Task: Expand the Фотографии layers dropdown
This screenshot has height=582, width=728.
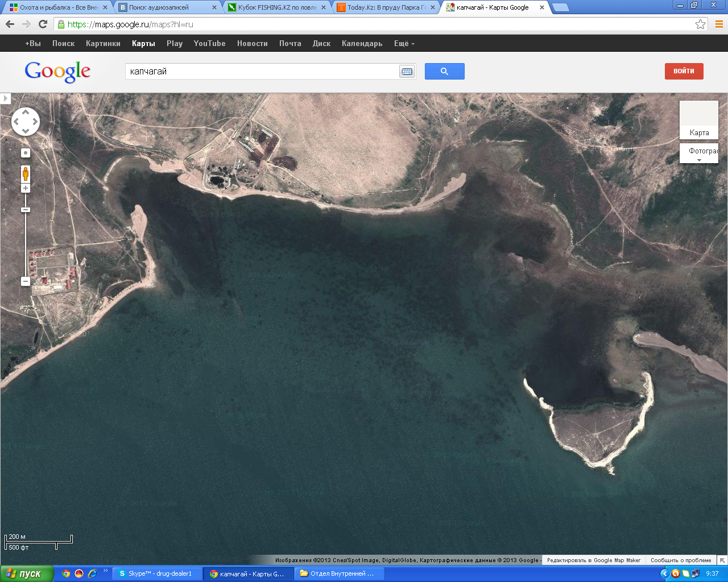Action: point(699,160)
